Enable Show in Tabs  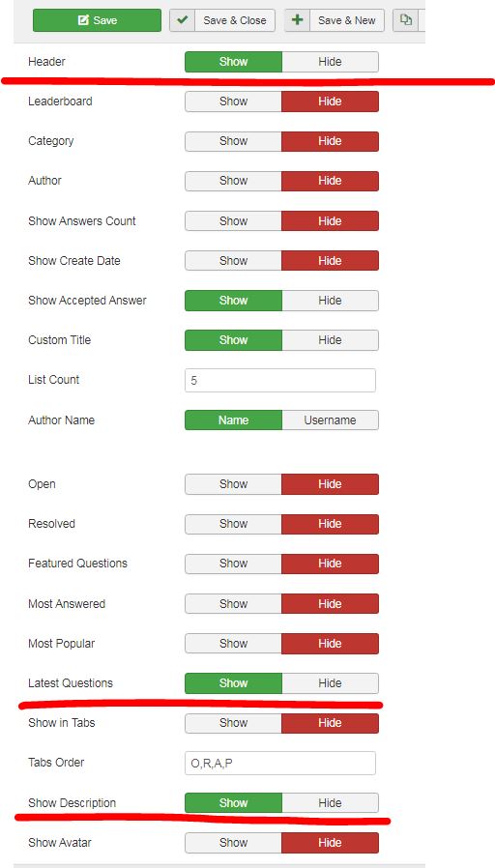coord(233,723)
